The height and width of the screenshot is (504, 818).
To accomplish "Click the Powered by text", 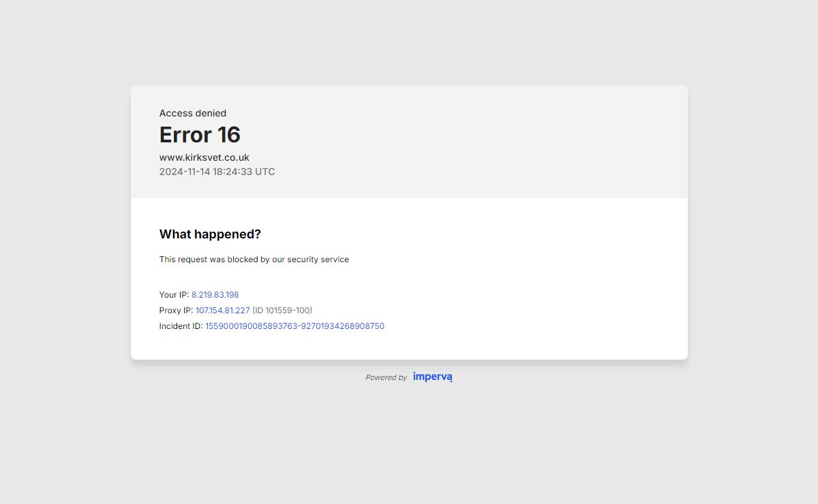I will click(386, 377).
